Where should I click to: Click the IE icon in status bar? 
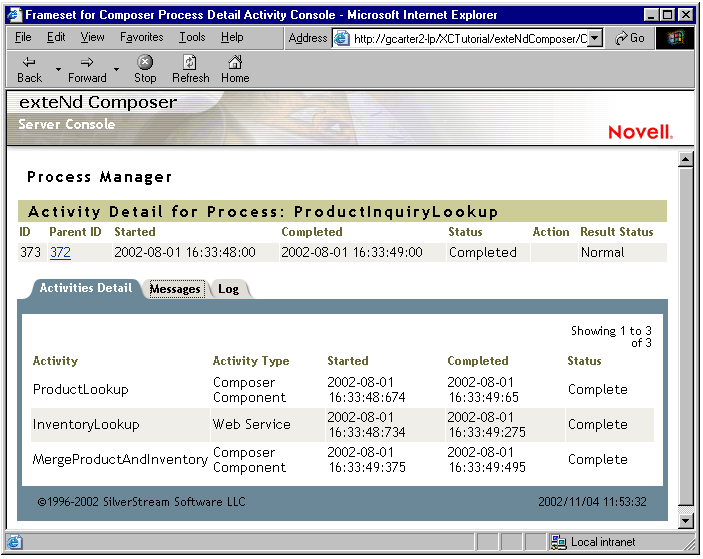(14, 542)
